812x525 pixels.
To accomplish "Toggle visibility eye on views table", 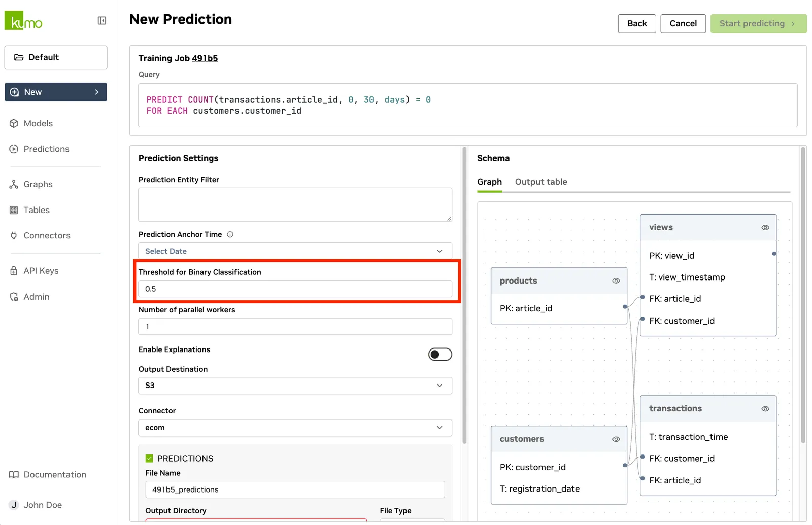I will pyautogui.click(x=765, y=227).
